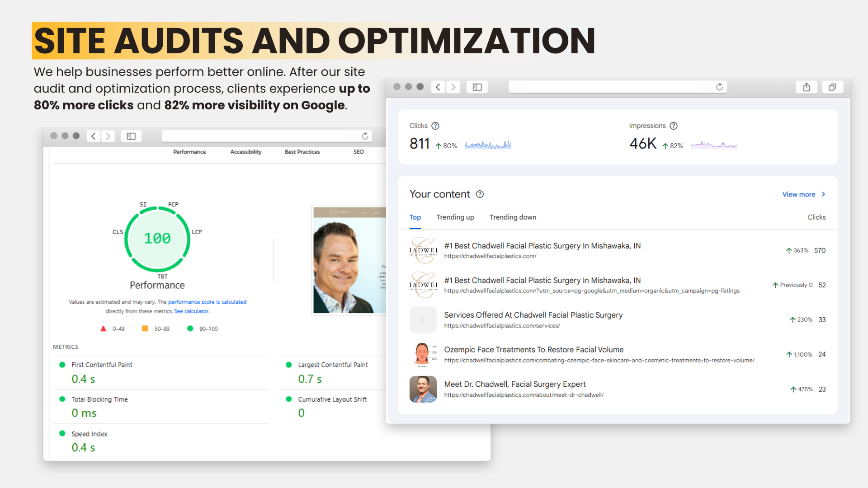Click 'Ozempic Face Treatments To Restore Facial Volume' title

tap(534, 350)
